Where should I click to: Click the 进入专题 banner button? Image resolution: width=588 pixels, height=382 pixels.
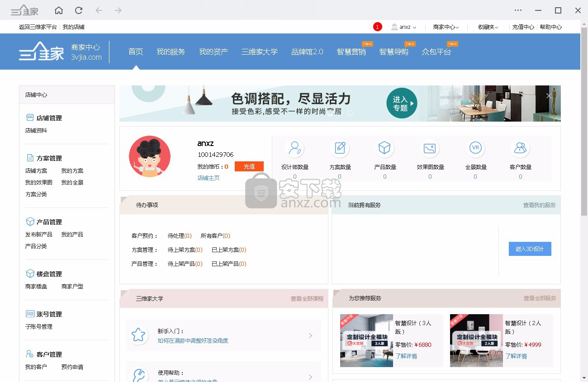click(401, 104)
